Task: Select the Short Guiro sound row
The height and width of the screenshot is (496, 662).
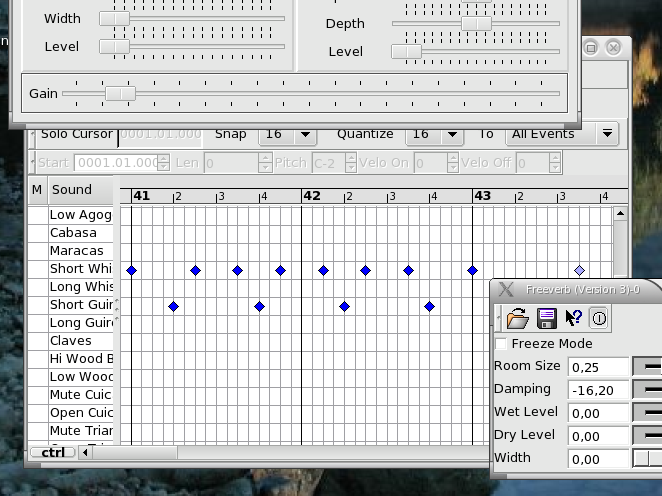Action: point(81,305)
